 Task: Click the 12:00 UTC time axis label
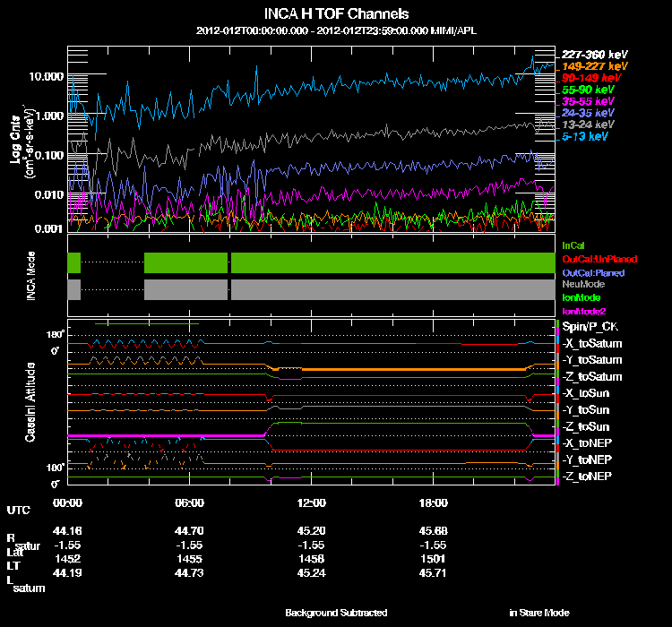click(311, 502)
